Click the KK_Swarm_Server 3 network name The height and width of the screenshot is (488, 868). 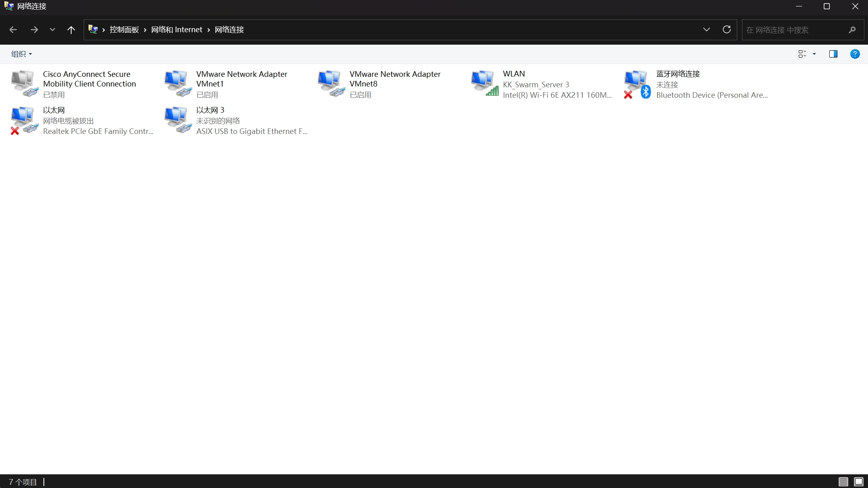pos(536,84)
